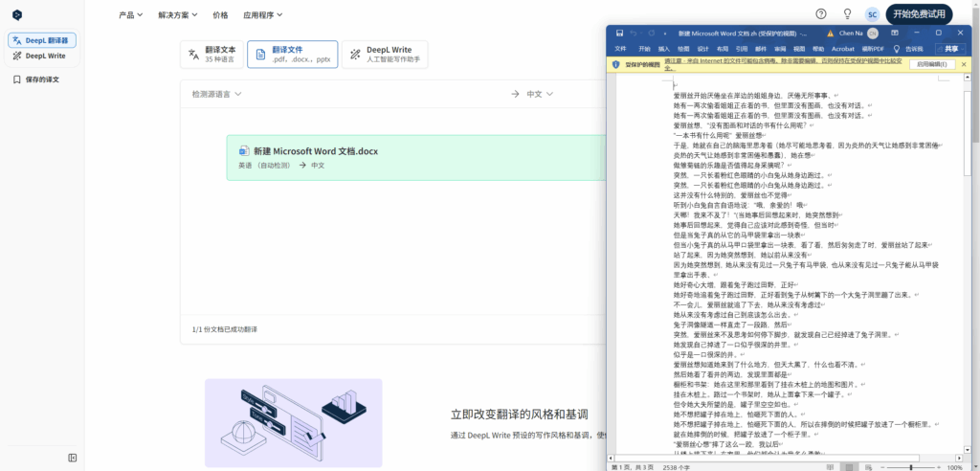Open Ribbon Display Options icon in Word
The image size is (980, 471).
[x=895, y=33]
